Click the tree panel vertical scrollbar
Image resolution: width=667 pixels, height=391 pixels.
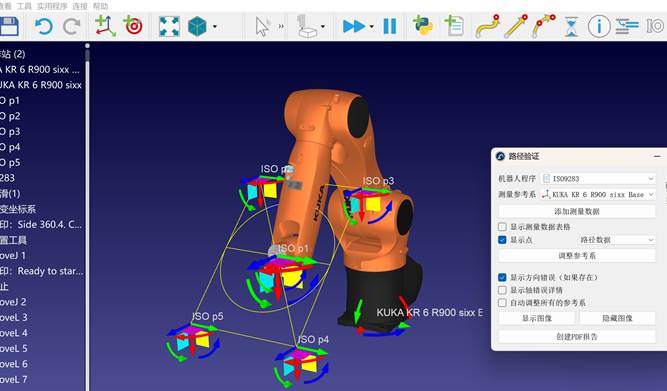click(x=87, y=217)
